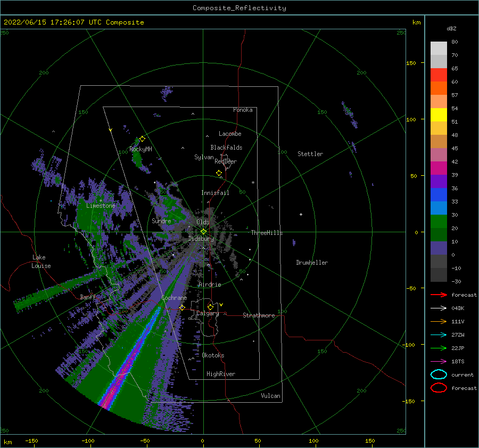Click the white 04DK arrow in legend
479x448 pixels.
(x=439, y=308)
